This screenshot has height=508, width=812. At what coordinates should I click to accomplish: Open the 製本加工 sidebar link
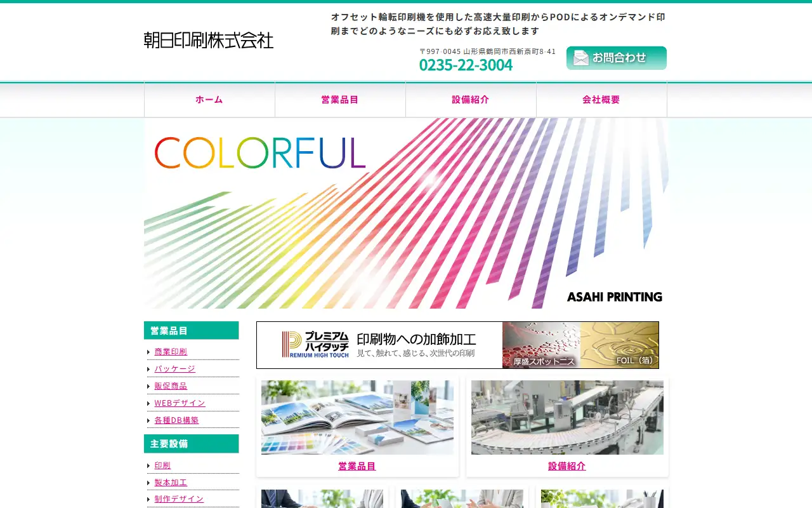pyautogui.click(x=171, y=483)
